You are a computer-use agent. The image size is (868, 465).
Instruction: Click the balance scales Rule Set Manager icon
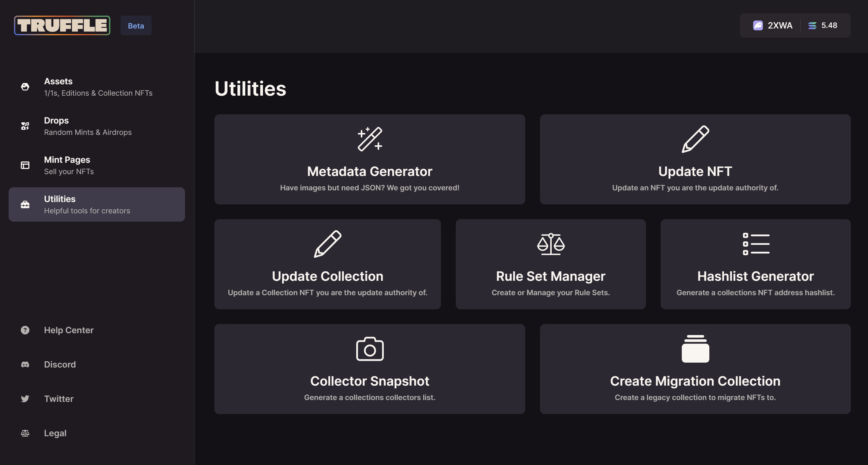click(x=551, y=244)
